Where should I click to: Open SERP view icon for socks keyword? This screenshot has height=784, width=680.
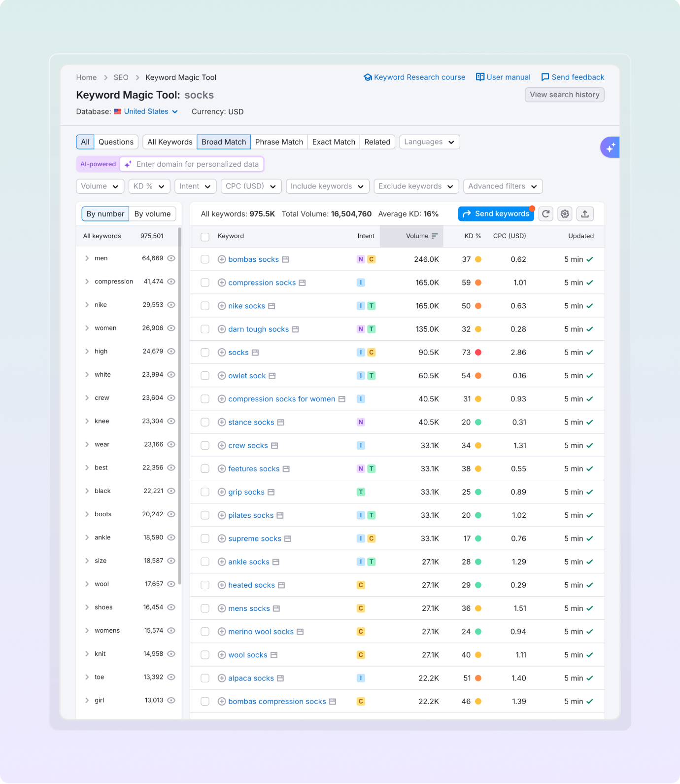[255, 353]
